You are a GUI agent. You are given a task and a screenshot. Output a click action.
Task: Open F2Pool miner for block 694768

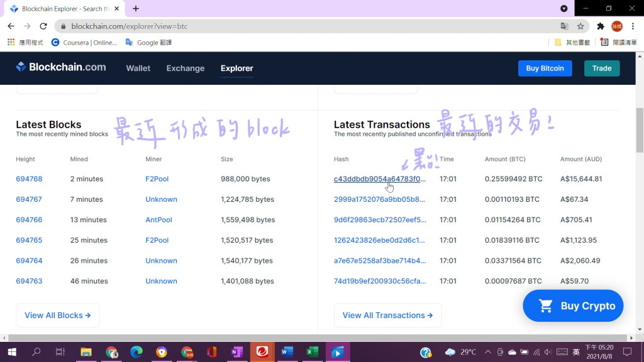coord(157,179)
